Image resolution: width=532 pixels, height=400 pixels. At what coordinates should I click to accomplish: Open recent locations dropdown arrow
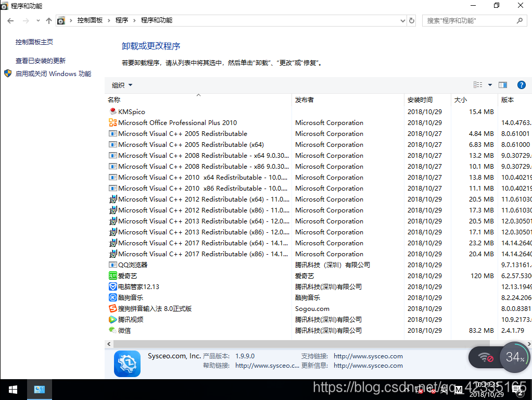(38, 21)
